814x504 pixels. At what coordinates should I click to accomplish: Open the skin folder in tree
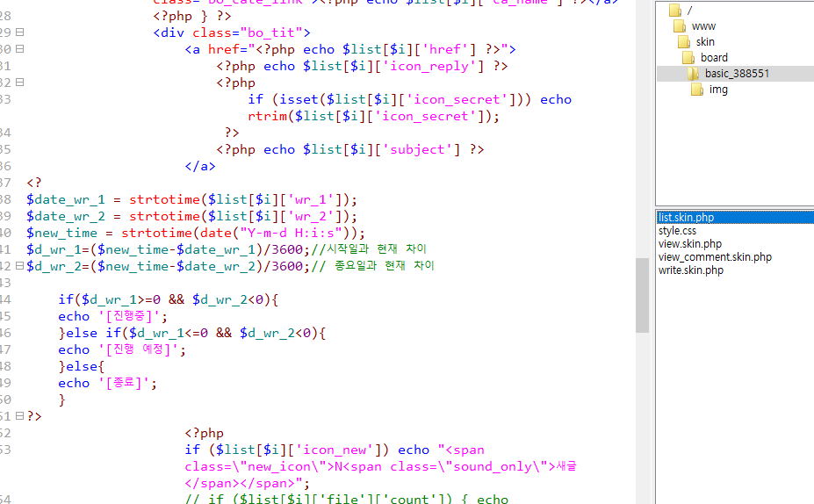pos(705,41)
